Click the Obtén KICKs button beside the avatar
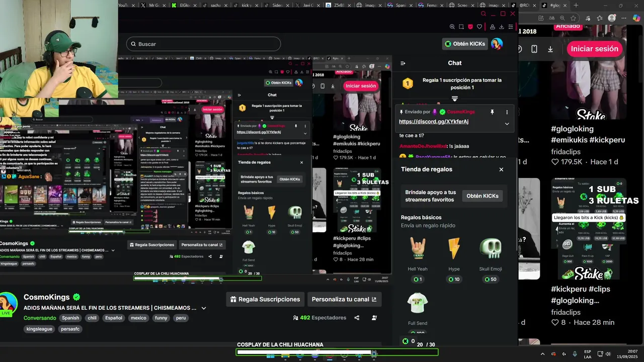Image resolution: width=644 pixels, height=362 pixels. click(x=465, y=44)
